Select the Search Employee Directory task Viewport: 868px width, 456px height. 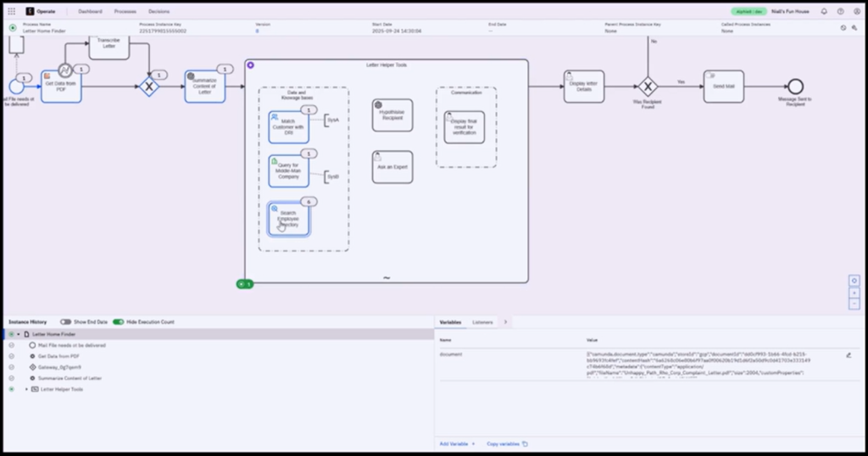point(289,220)
